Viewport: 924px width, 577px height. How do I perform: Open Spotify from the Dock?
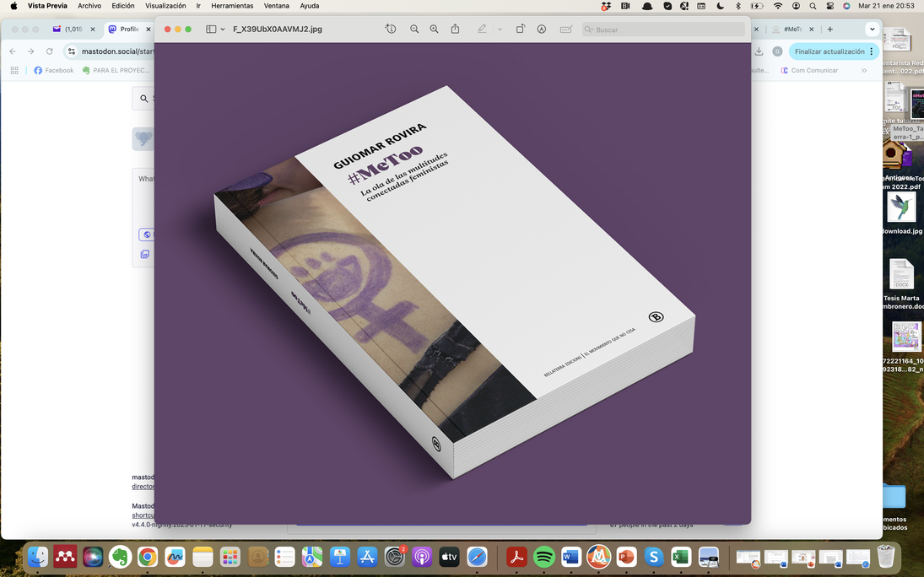[544, 557]
